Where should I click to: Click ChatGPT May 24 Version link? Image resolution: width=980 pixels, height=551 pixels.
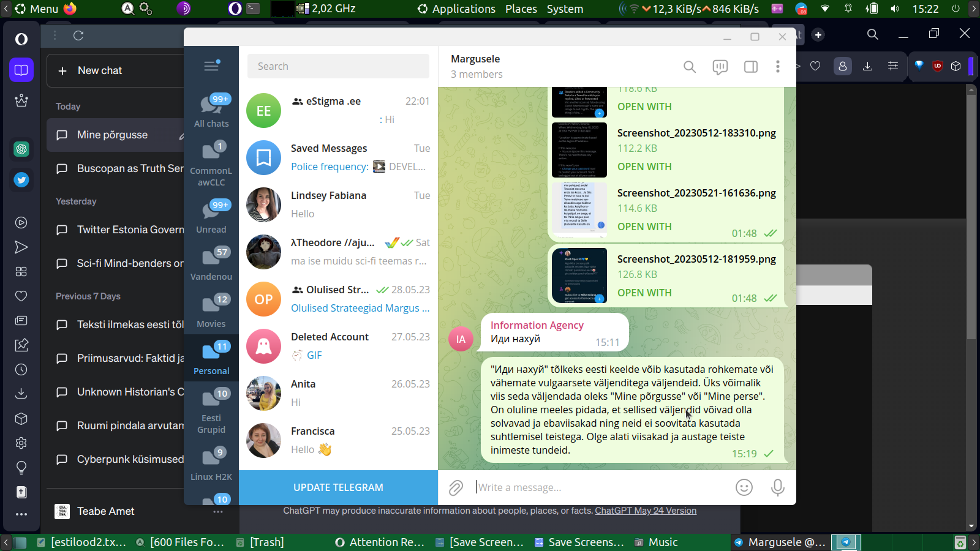click(646, 511)
